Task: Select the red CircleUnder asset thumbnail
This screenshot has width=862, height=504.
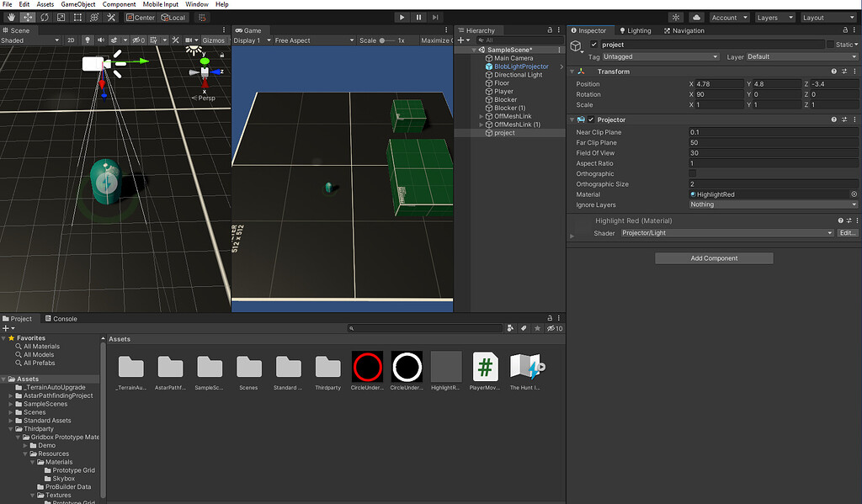Action: pyautogui.click(x=367, y=367)
